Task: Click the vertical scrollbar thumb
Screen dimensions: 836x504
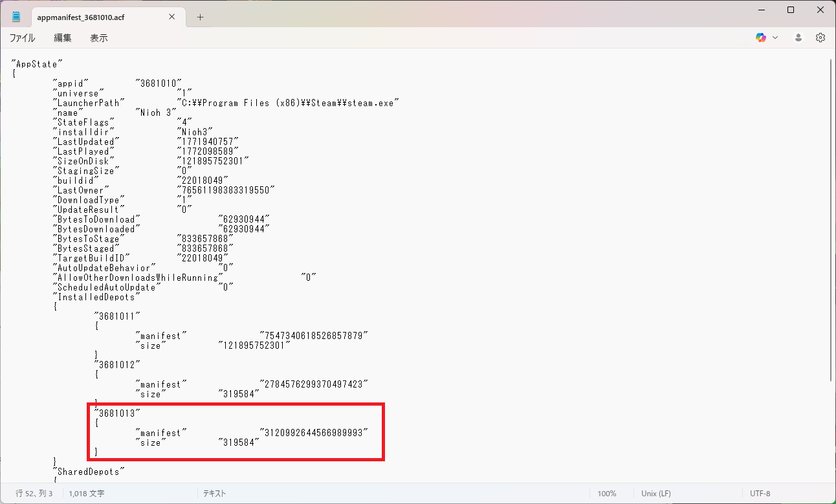Action: (831, 220)
